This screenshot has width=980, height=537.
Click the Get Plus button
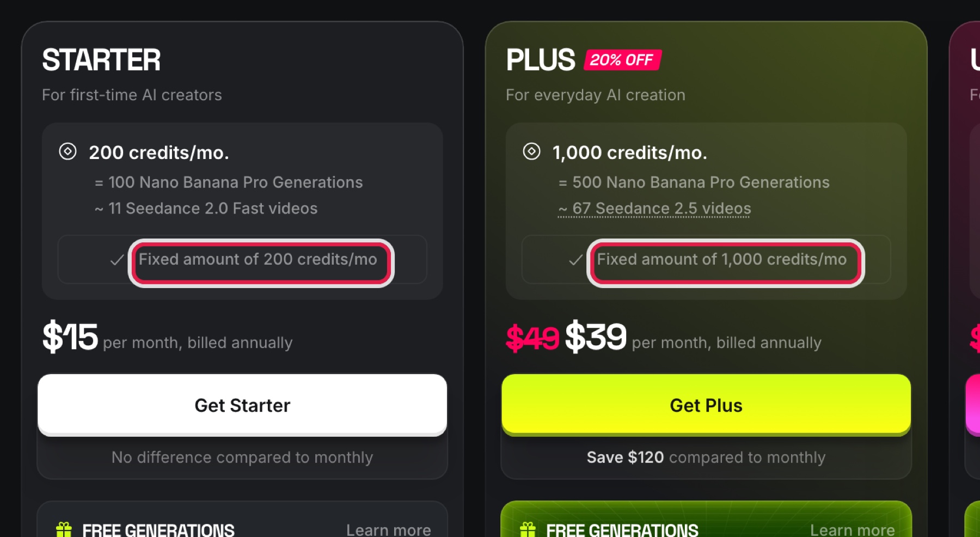pos(706,405)
